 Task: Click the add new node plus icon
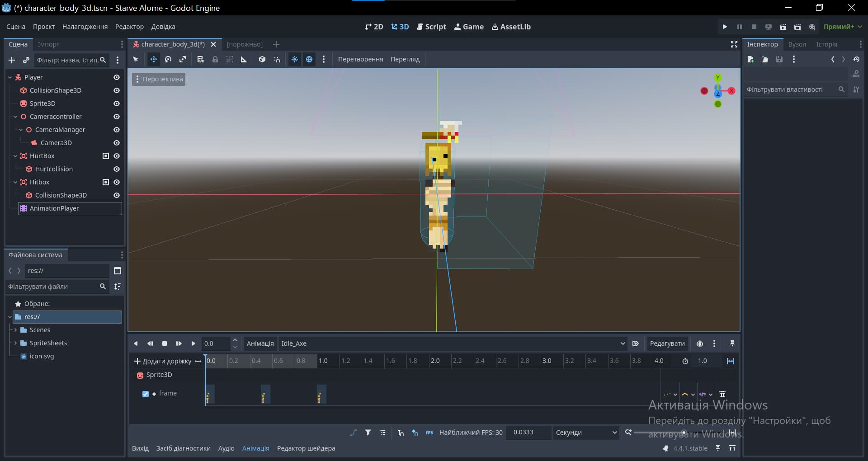pos(12,60)
